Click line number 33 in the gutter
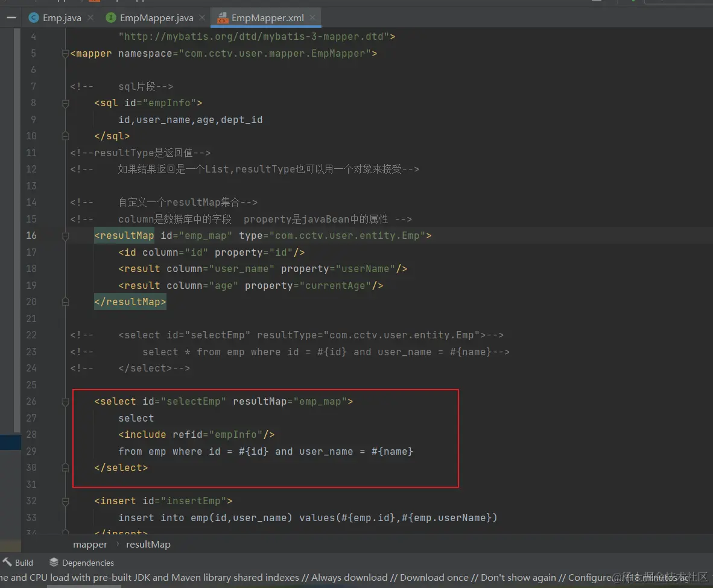The image size is (713, 588). pyautogui.click(x=31, y=517)
